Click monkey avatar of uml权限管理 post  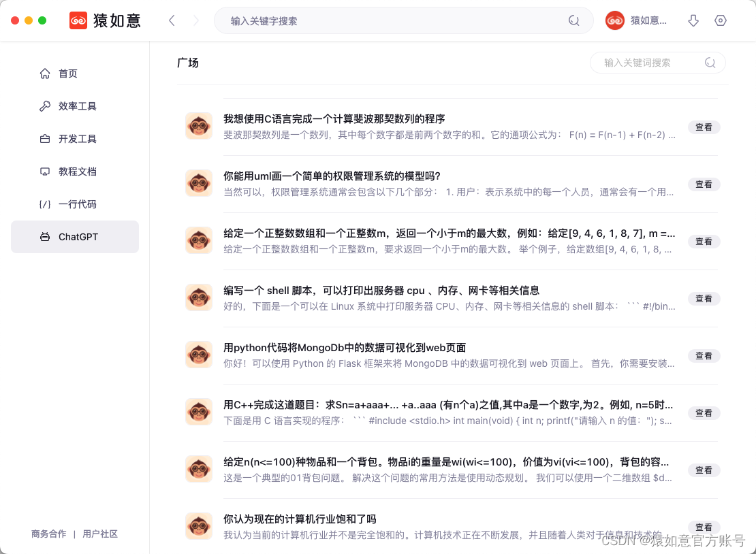click(x=199, y=183)
